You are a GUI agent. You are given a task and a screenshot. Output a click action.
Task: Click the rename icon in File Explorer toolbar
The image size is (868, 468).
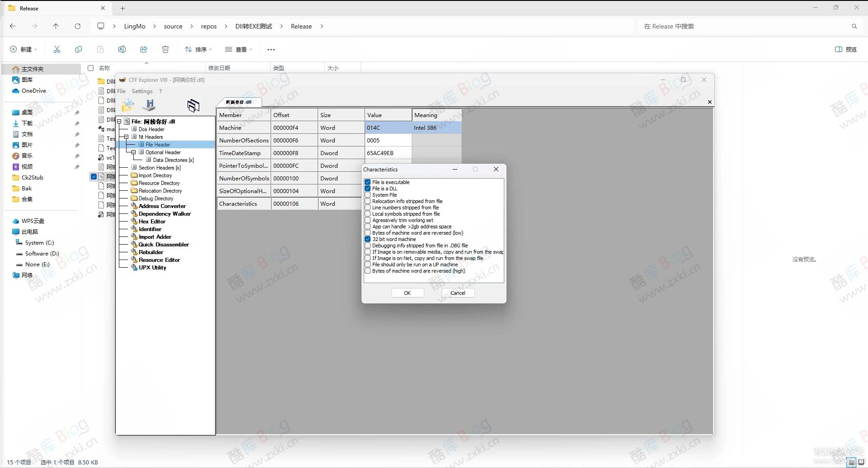pyautogui.click(x=122, y=49)
